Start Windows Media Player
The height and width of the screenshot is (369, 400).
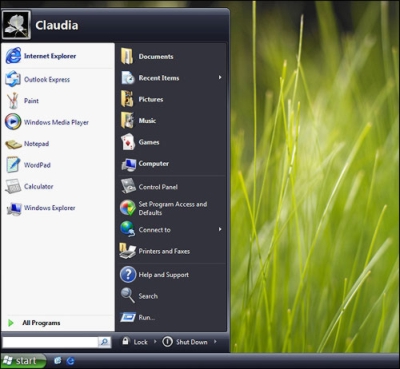57,122
